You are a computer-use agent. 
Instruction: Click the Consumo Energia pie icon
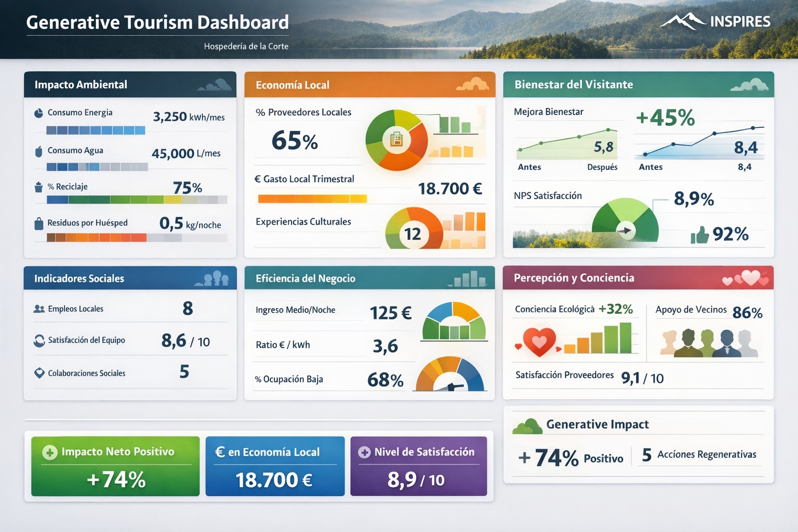click(x=38, y=113)
